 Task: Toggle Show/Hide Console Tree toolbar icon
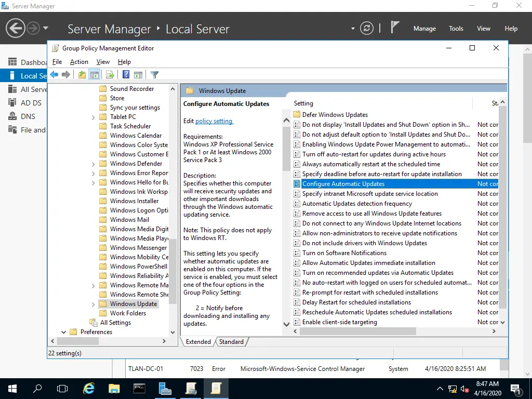95,75
